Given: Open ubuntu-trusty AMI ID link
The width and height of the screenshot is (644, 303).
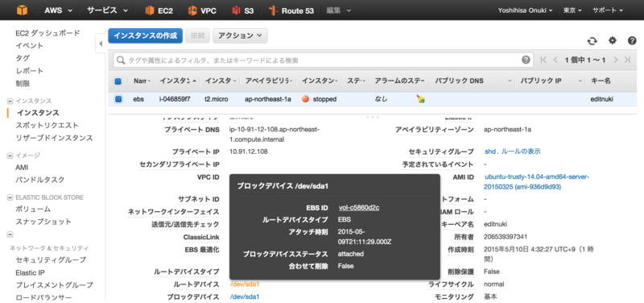Looking at the screenshot, I should pos(537,181).
